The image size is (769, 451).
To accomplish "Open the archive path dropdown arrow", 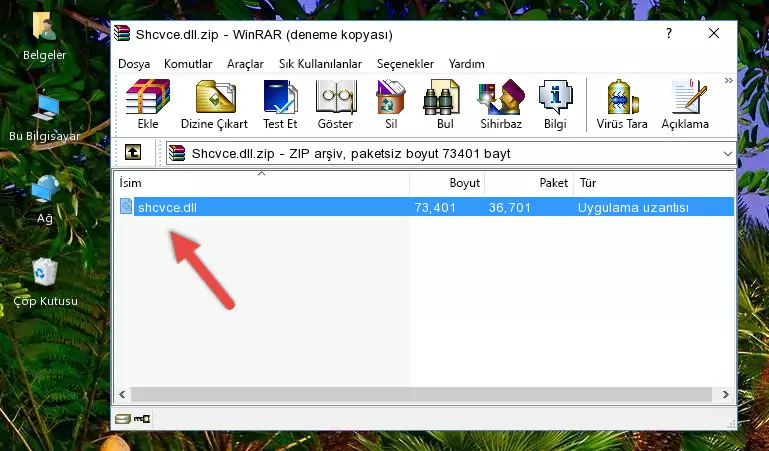I will pyautogui.click(x=728, y=153).
